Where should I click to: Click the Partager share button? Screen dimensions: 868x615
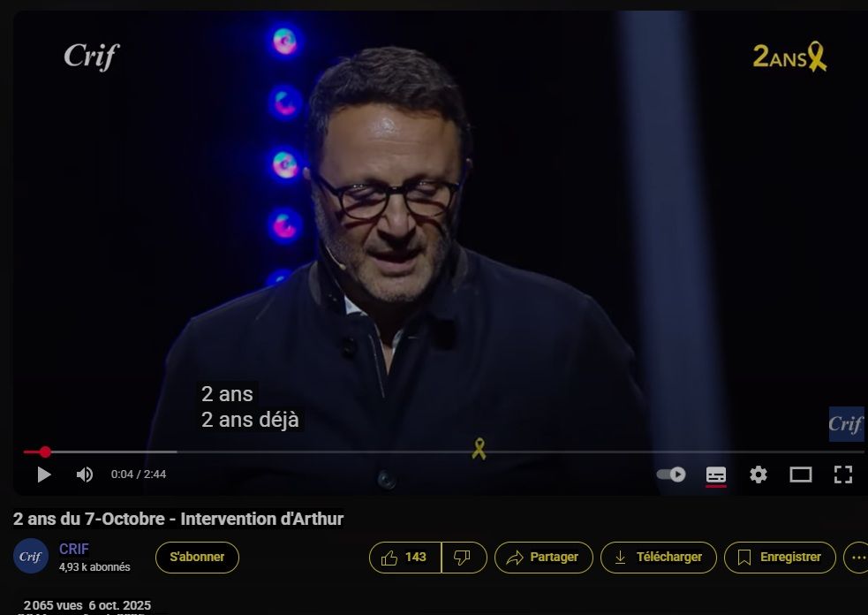pos(544,558)
